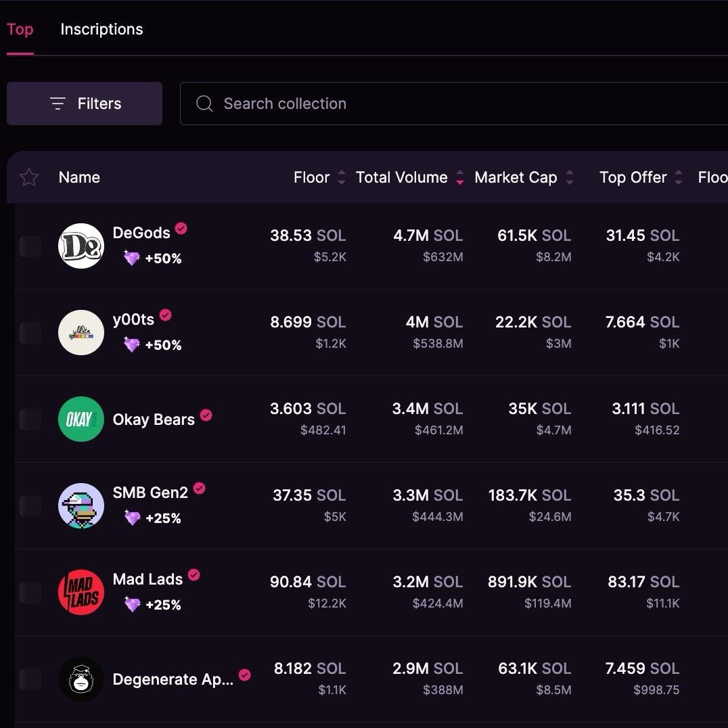Click Mad Lads market cap 891.9K SOL
728x728 pixels.
pos(529,582)
